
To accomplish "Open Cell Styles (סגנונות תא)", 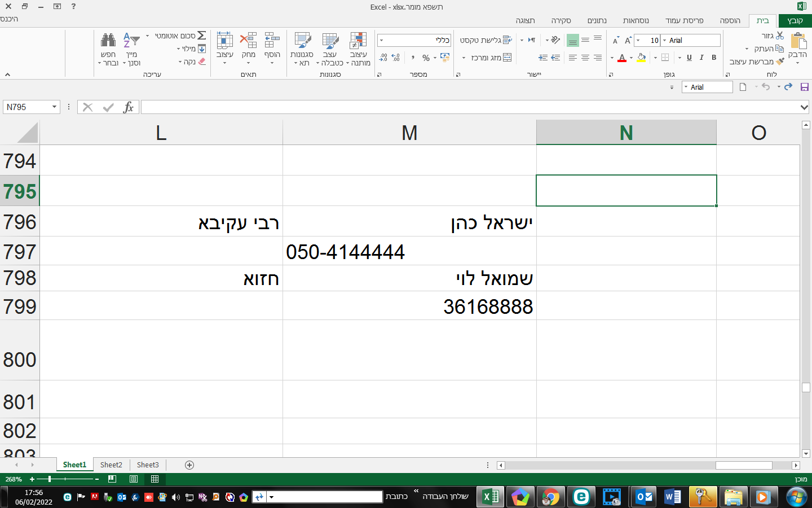I will (x=302, y=49).
